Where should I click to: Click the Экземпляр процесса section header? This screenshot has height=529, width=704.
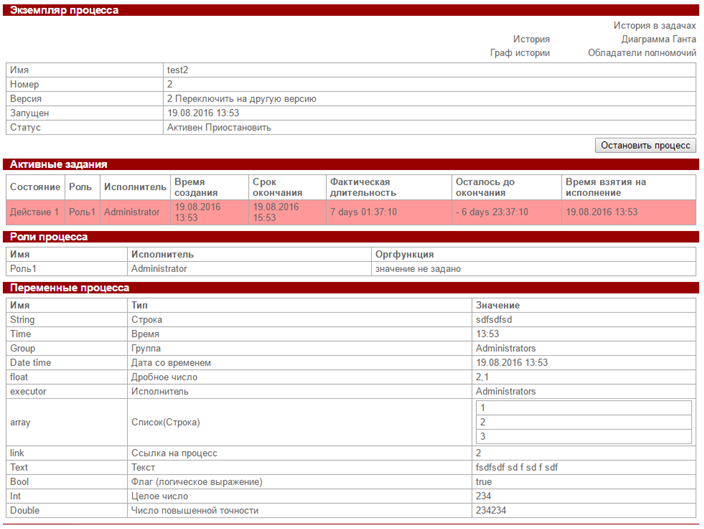click(x=351, y=10)
